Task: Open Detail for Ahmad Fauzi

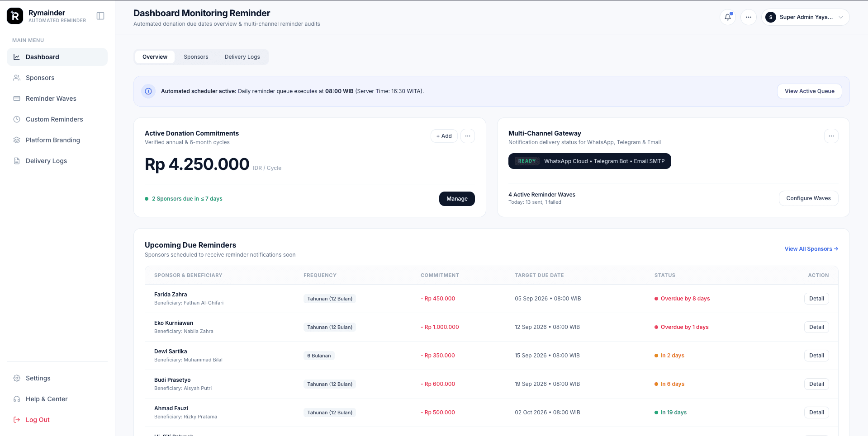Action: [816, 413]
